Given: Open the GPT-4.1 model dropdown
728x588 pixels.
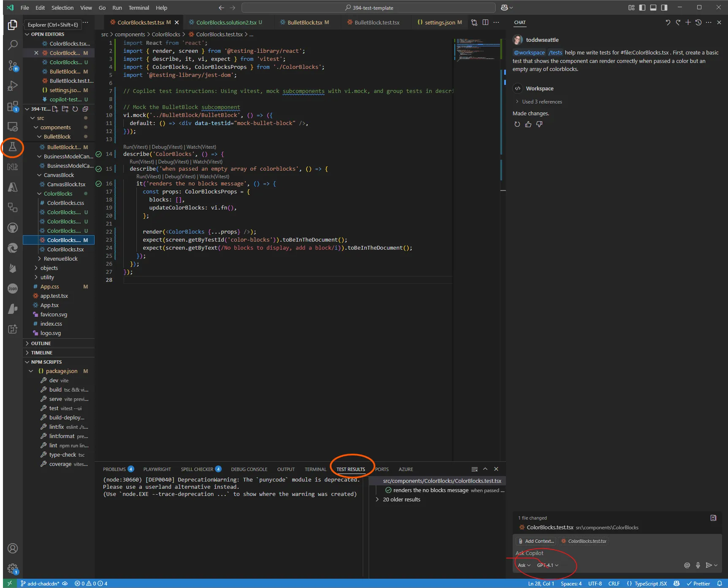Looking at the screenshot, I should tap(546, 565).
